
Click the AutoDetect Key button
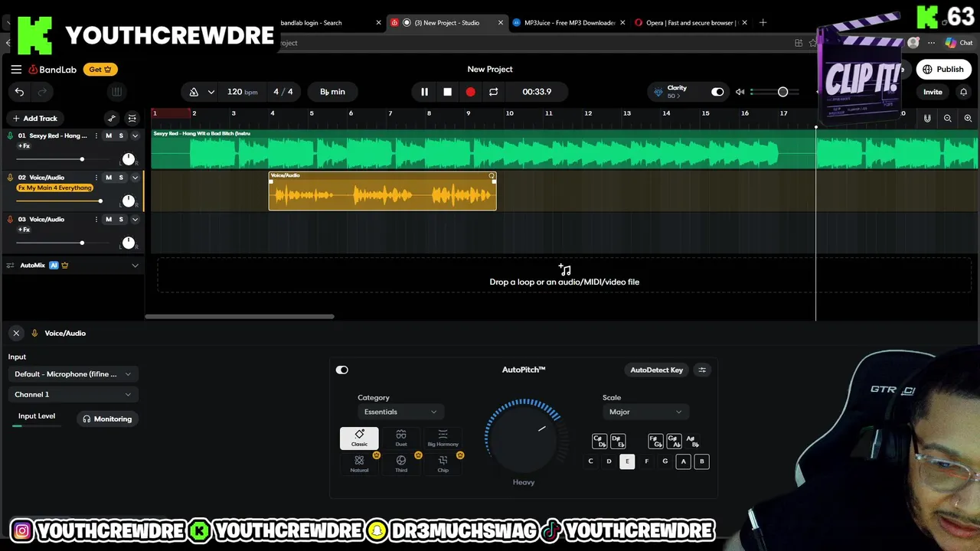(x=656, y=370)
